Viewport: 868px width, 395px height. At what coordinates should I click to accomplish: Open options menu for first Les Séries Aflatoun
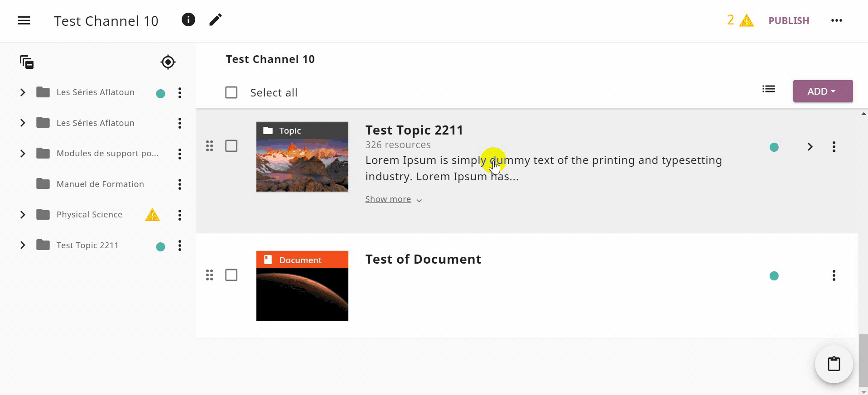point(180,93)
